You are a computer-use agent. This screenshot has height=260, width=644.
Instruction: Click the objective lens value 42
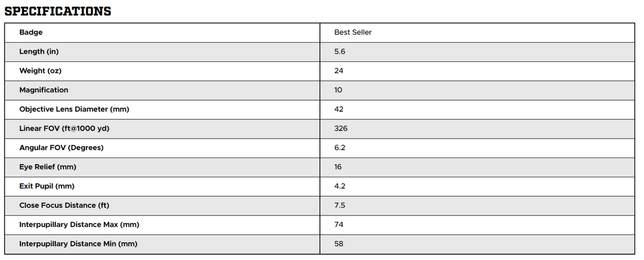point(339,109)
